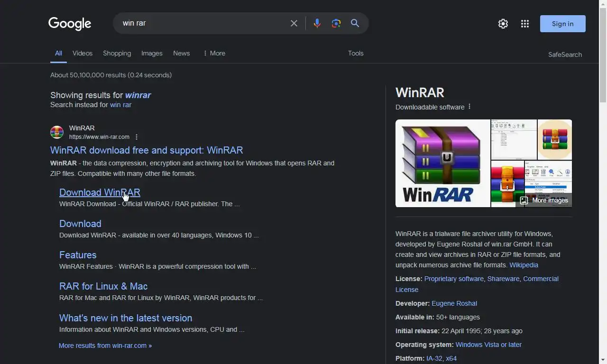
Task: Open What's new in the latest version
Action: 126,318
